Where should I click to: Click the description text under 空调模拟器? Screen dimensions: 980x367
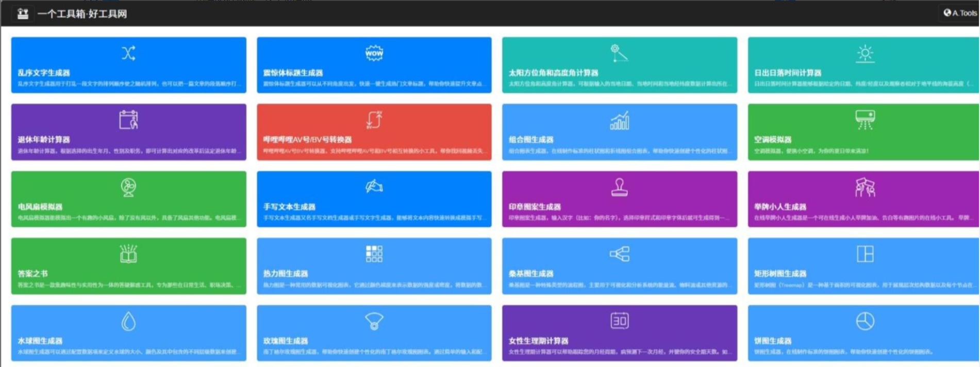click(x=811, y=151)
